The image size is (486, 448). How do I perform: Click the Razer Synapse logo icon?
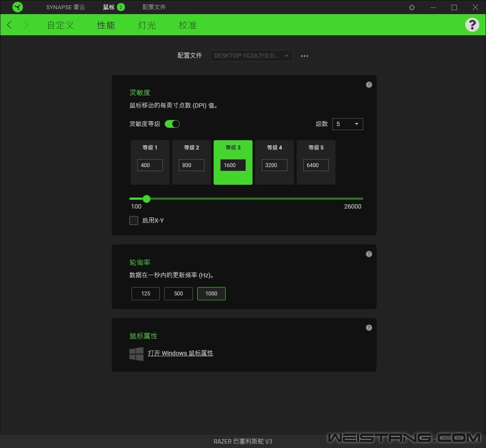click(18, 7)
